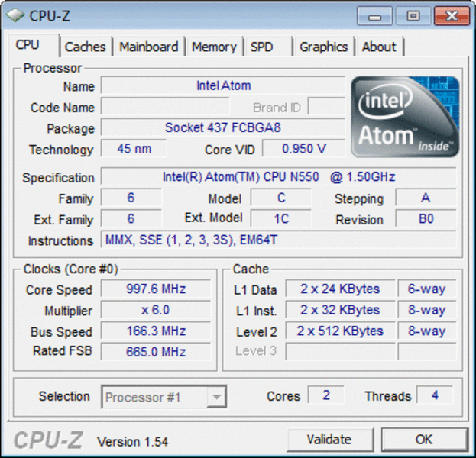The image size is (476, 458).
Task: Open the Mainboard tab
Action: (x=149, y=47)
